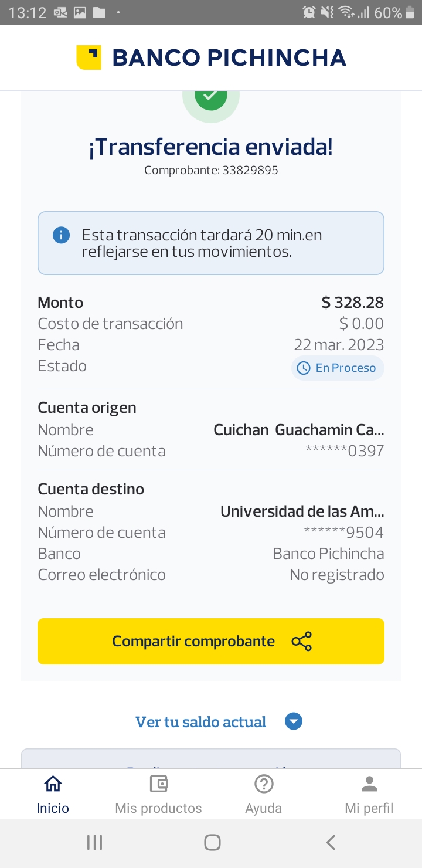Tap the green success checkmark icon

(x=211, y=97)
